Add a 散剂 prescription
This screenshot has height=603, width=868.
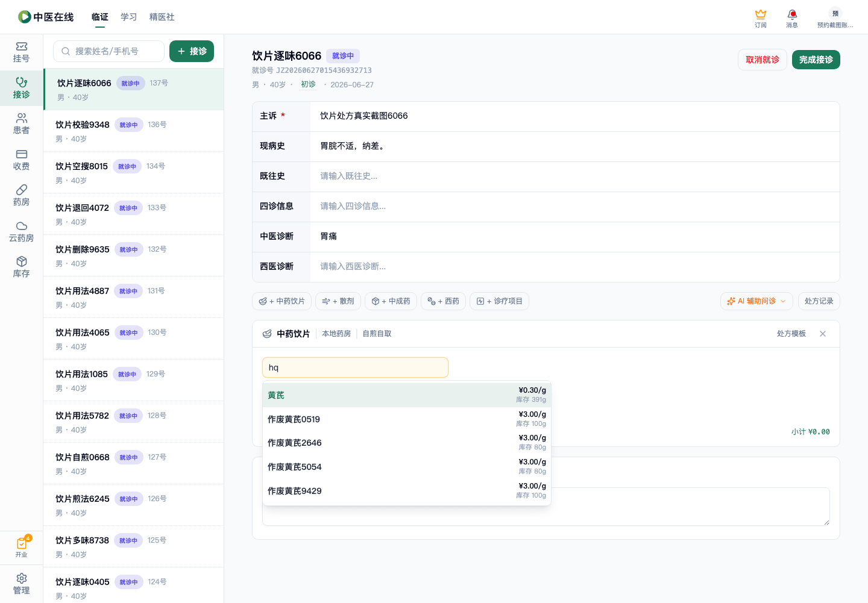tap(338, 301)
